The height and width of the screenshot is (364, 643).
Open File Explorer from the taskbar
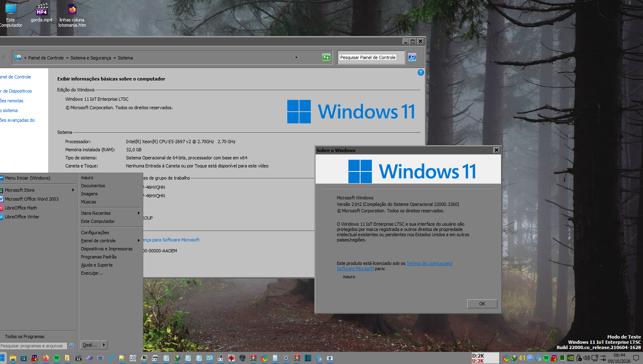click(x=13, y=358)
